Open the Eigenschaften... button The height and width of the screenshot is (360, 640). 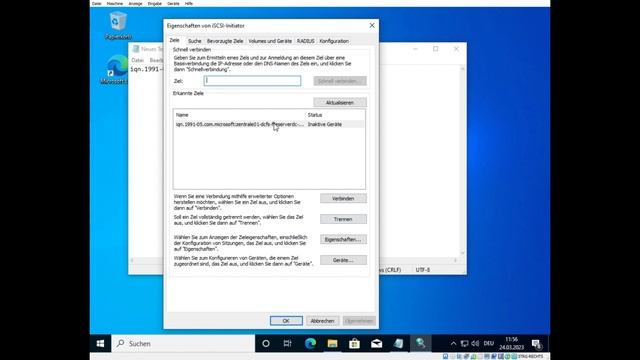[x=343, y=240]
